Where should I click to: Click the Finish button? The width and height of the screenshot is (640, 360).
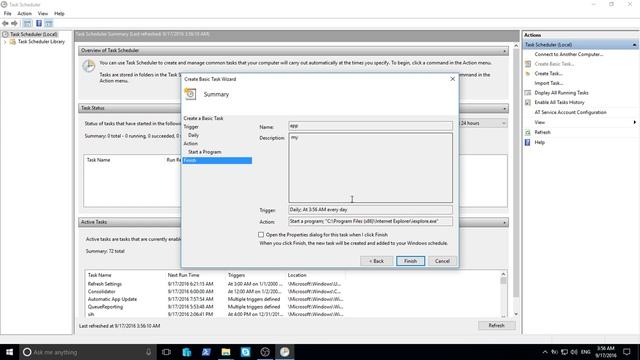410,261
